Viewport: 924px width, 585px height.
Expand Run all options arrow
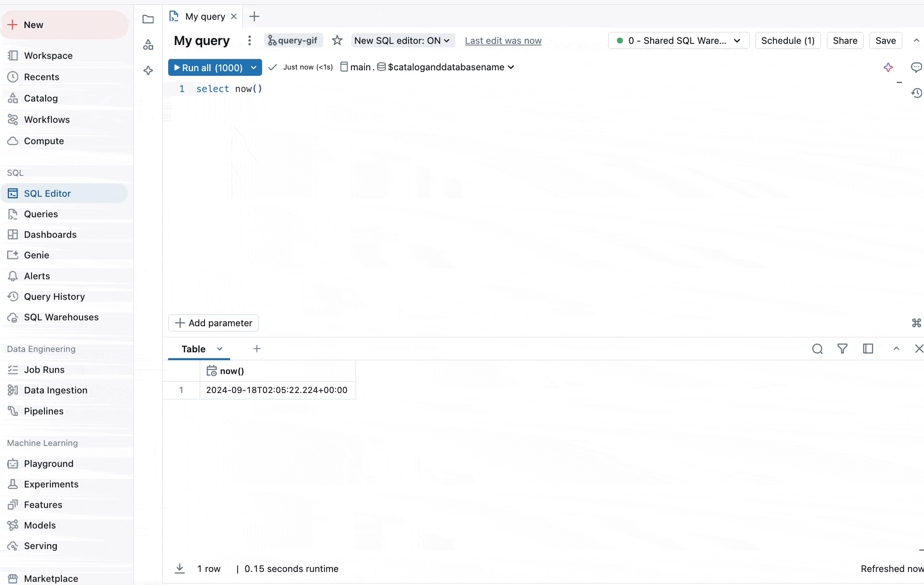tap(254, 68)
